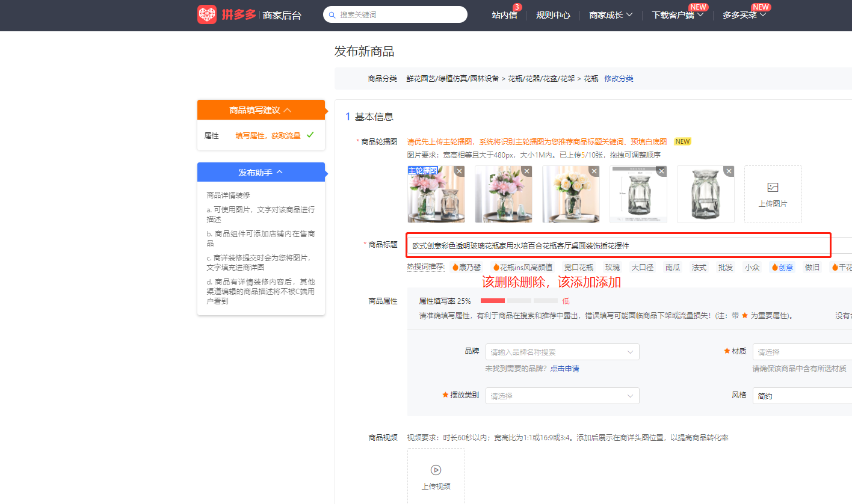
Task: Open 站内信 messages
Action: pos(504,15)
